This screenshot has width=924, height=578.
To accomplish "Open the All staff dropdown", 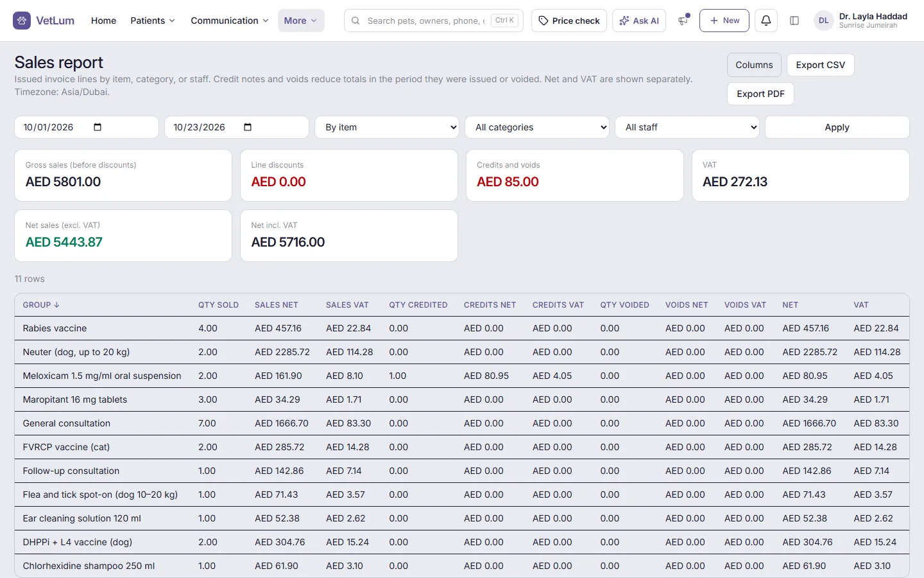I will (687, 127).
